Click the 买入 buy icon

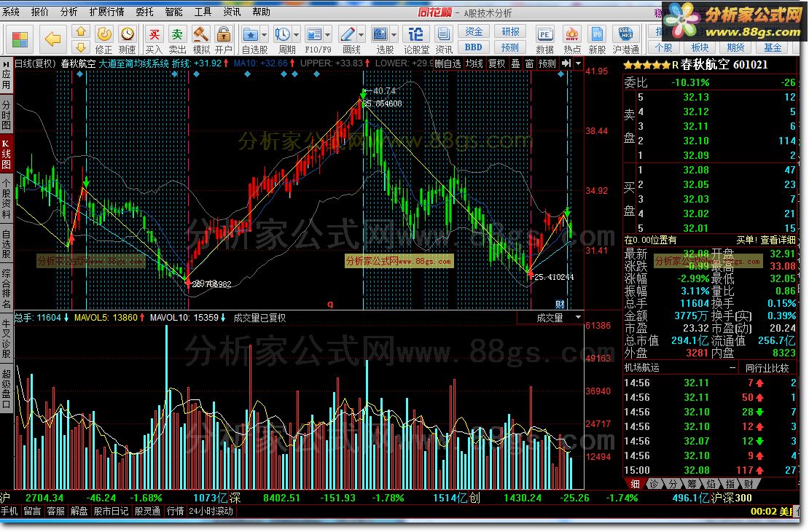pos(154,40)
